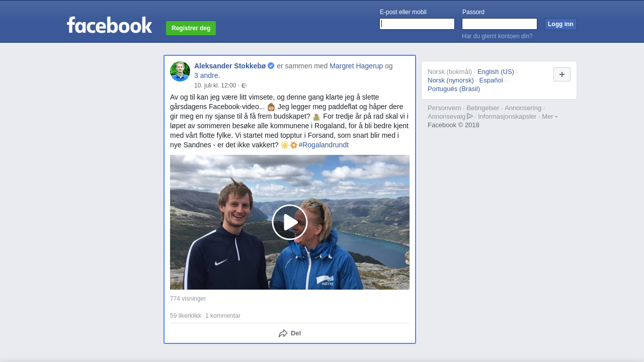Open Aleksander Stokkebø's profile picture
Viewport: 644px width, 362px height.
[180, 71]
